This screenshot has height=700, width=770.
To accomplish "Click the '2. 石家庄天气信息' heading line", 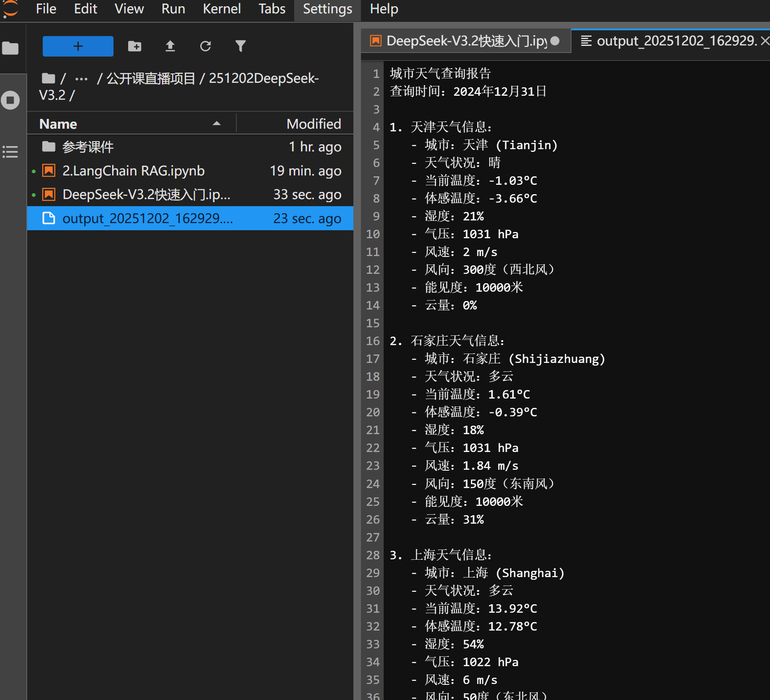I will (447, 341).
